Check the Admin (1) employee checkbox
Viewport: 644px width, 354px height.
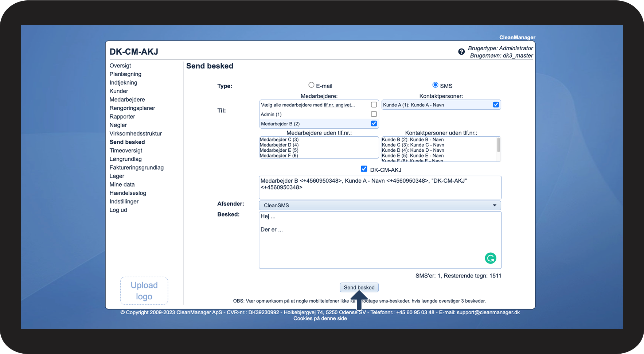374,114
